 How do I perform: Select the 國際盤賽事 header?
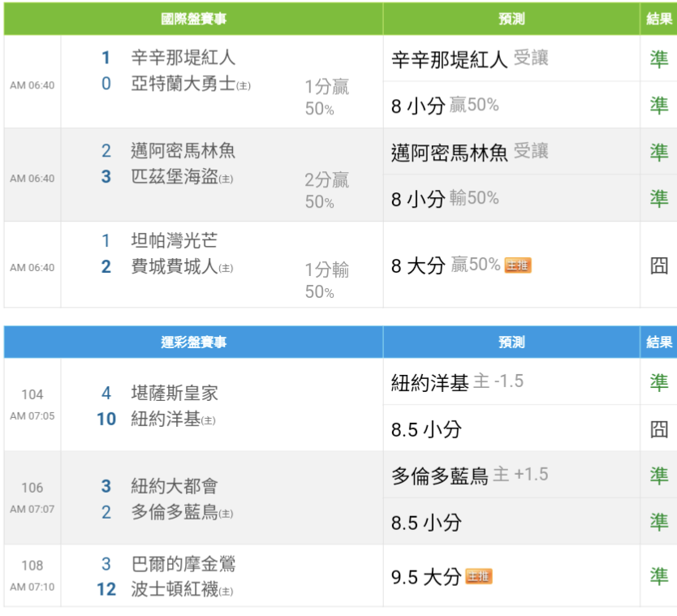pos(193,19)
